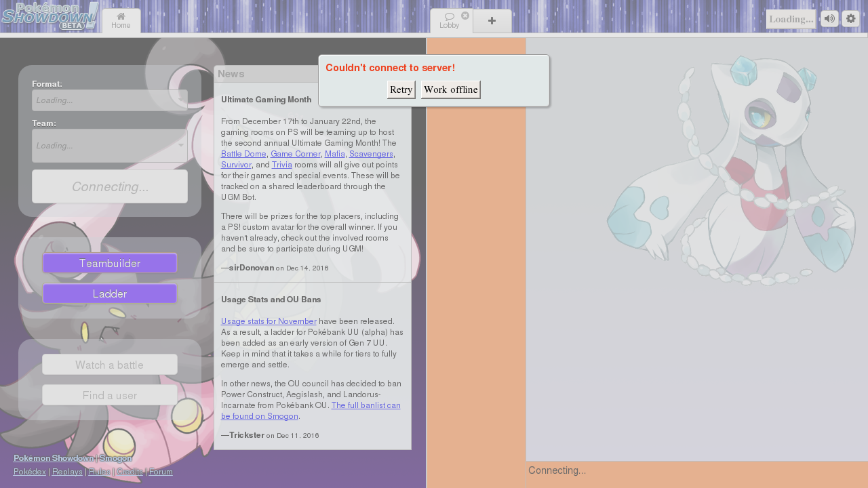Open the Scavengers room link
This screenshot has height=488, width=868.
tap(371, 154)
